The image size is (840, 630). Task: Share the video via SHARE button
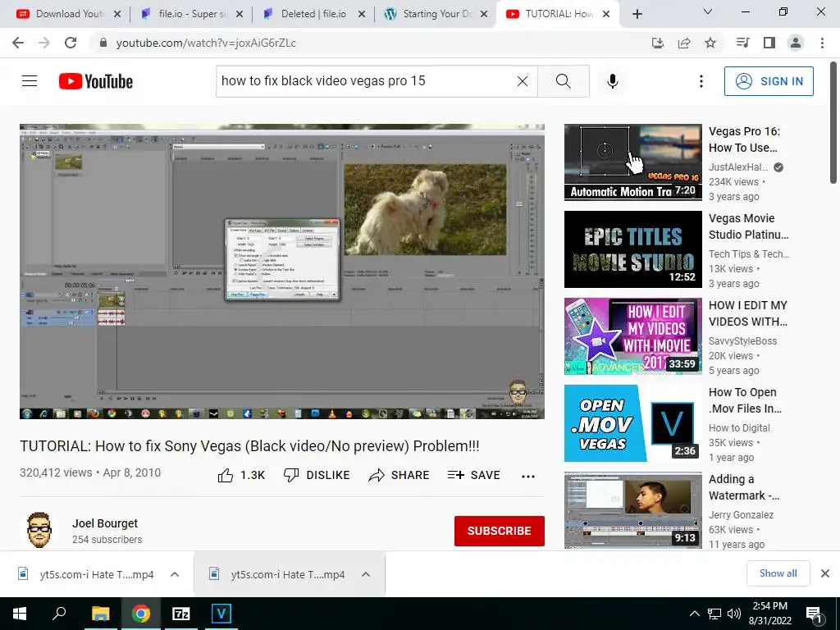tap(399, 475)
